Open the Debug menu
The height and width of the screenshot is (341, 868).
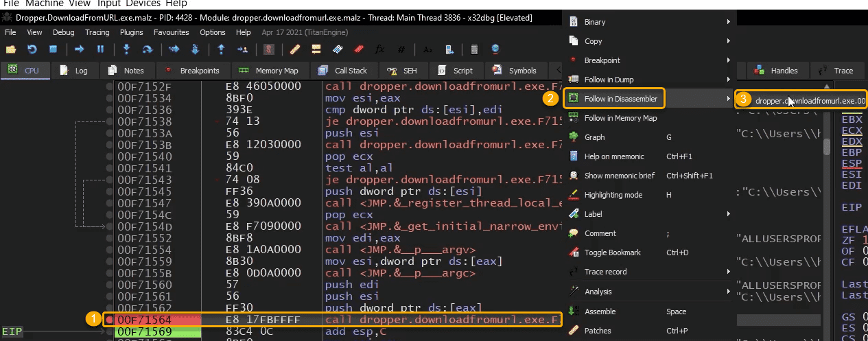click(64, 32)
